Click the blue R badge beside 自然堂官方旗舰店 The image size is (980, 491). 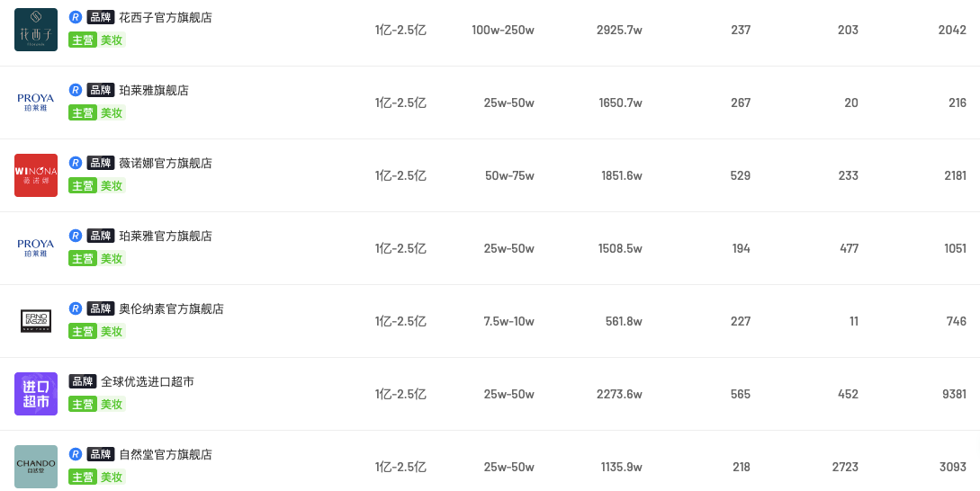point(76,454)
